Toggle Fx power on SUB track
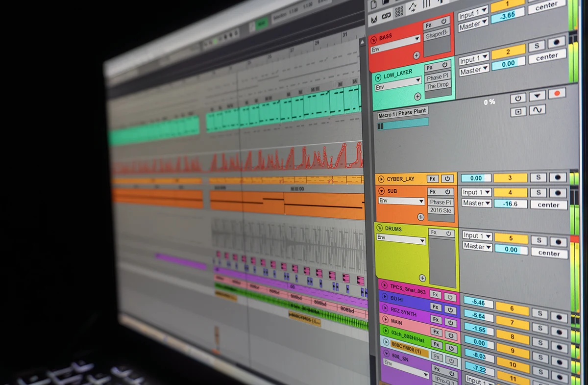 click(x=447, y=192)
